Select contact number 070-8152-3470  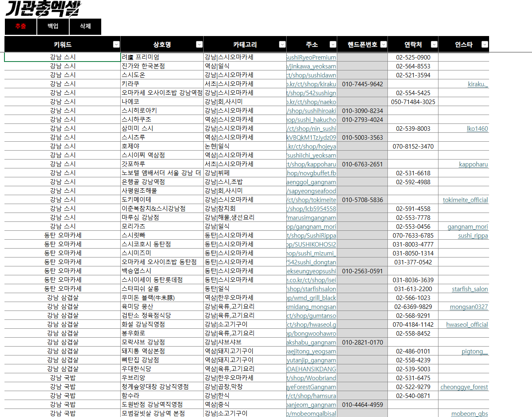coord(413,147)
